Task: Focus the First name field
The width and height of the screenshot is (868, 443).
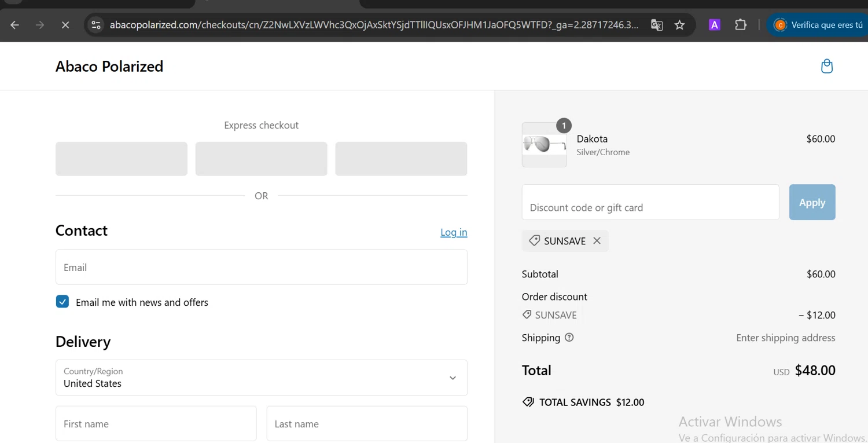Action: click(x=156, y=424)
